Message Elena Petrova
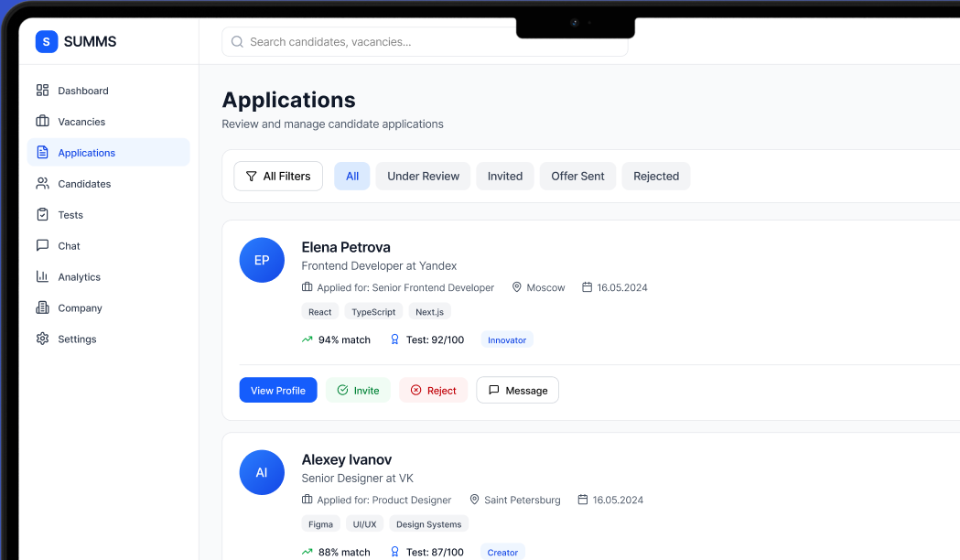The image size is (960, 560). click(x=517, y=390)
